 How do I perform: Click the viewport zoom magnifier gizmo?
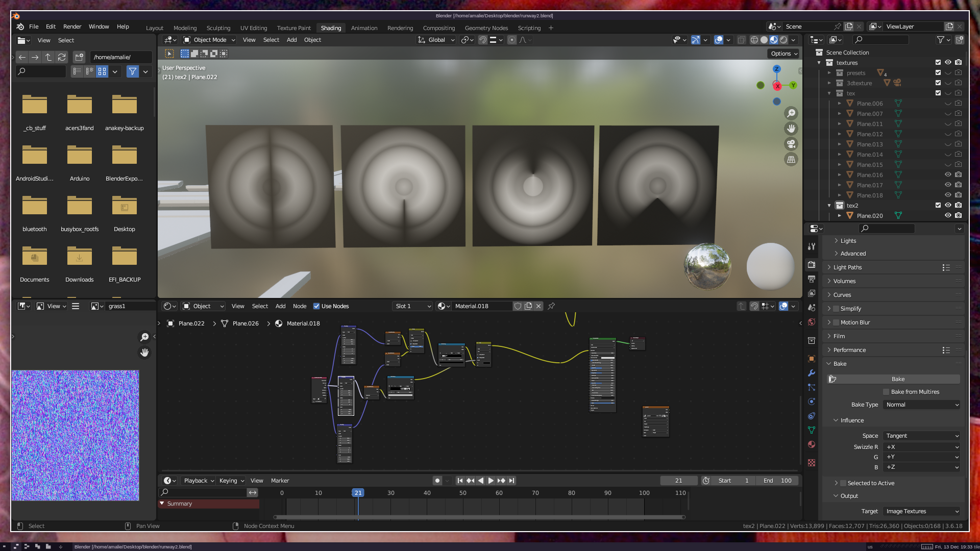click(791, 113)
